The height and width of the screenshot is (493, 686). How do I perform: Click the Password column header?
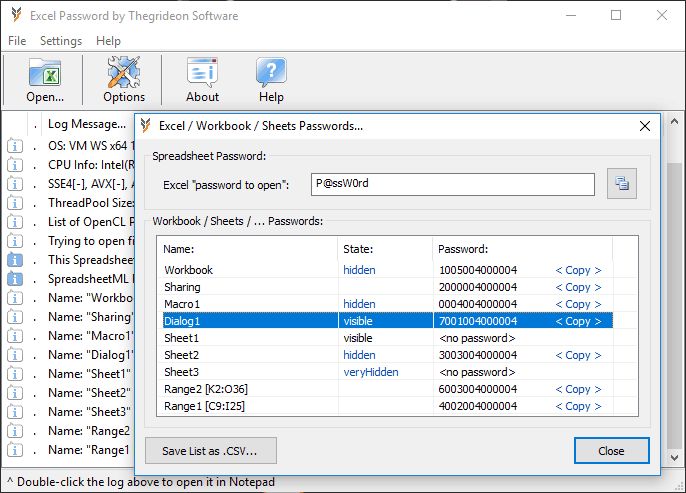[x=463, y=249]
